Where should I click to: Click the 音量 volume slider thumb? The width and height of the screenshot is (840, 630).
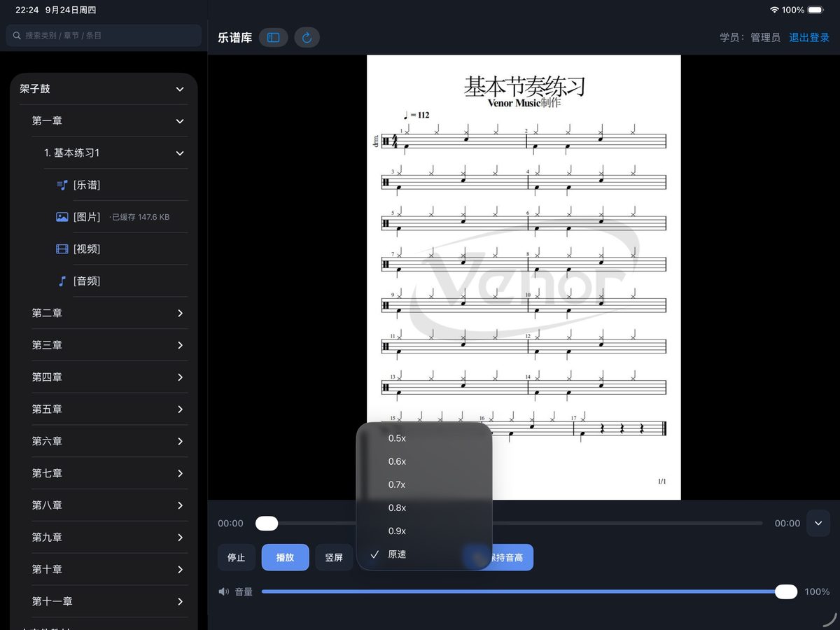(x=786, y=591)
